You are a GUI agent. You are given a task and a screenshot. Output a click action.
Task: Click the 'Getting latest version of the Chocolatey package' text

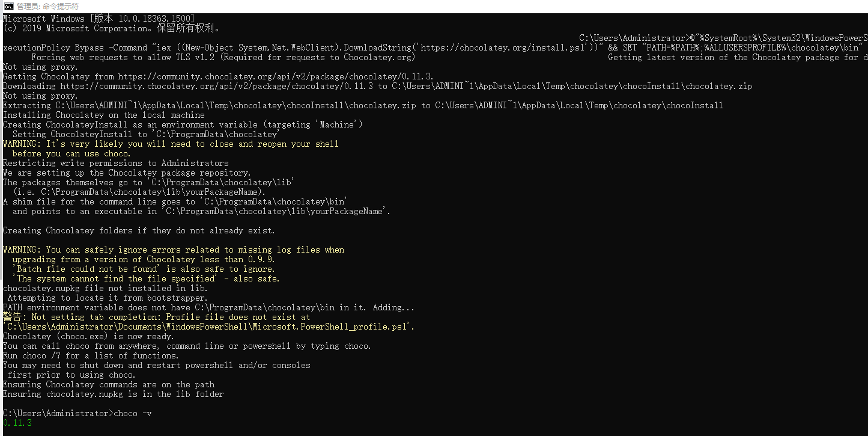[x=738, y=57]
